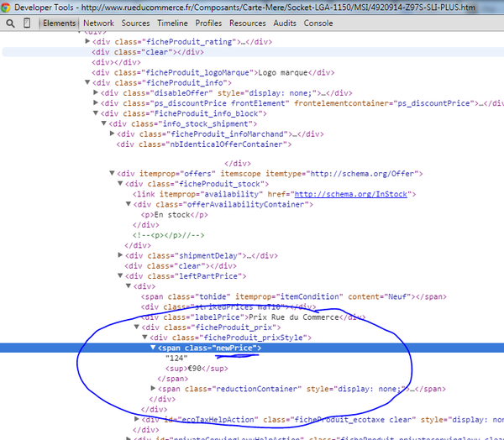Click the Chrome logo in title bar
The height and width of the screenshot is (440, 504).
[5, 7]
